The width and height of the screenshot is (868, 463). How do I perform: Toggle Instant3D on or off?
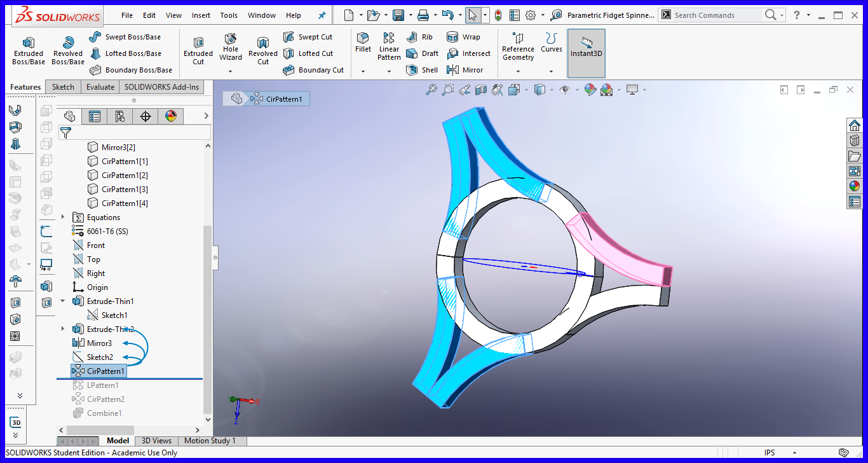click(x=586, y=51)
